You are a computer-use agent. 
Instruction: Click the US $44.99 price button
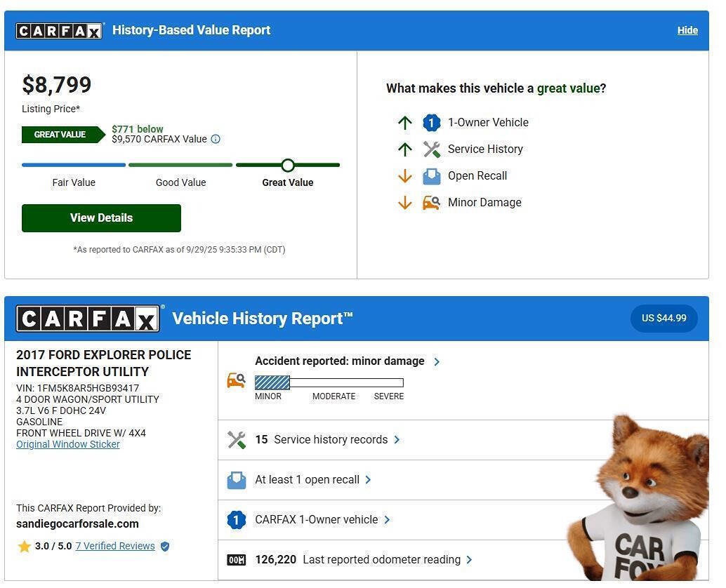tap(664, 319)
